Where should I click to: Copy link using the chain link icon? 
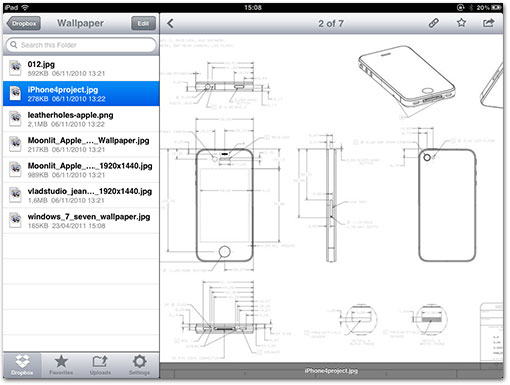(433, 23)
